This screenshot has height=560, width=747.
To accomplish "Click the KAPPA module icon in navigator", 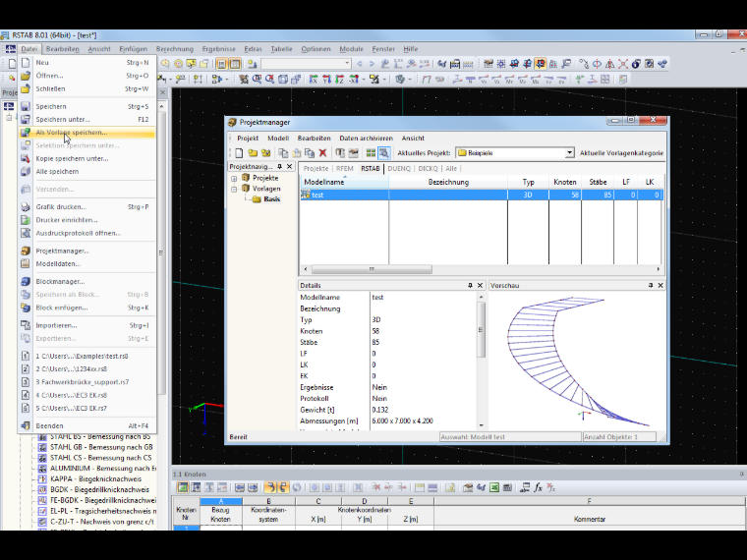I will click(42, 479).
